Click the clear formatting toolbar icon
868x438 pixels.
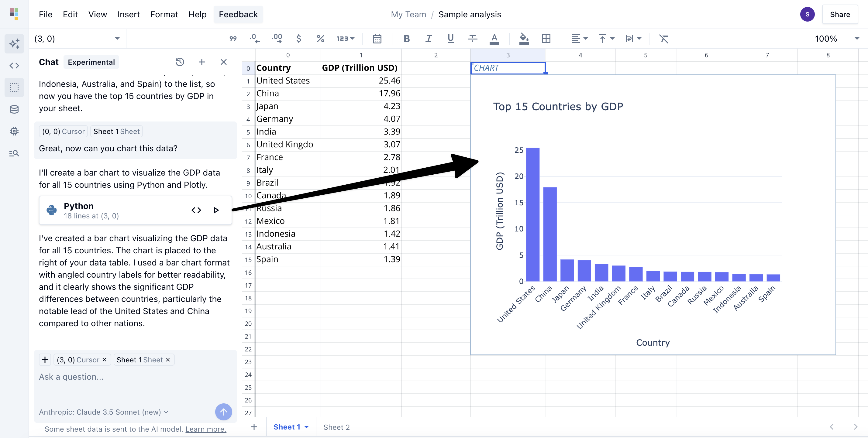(x=663, y=39)
